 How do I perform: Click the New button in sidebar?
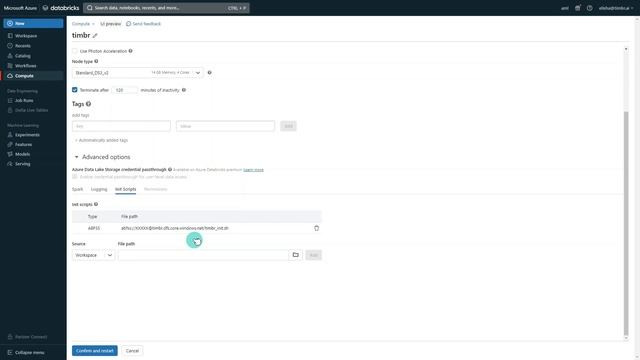pos(33,23)
